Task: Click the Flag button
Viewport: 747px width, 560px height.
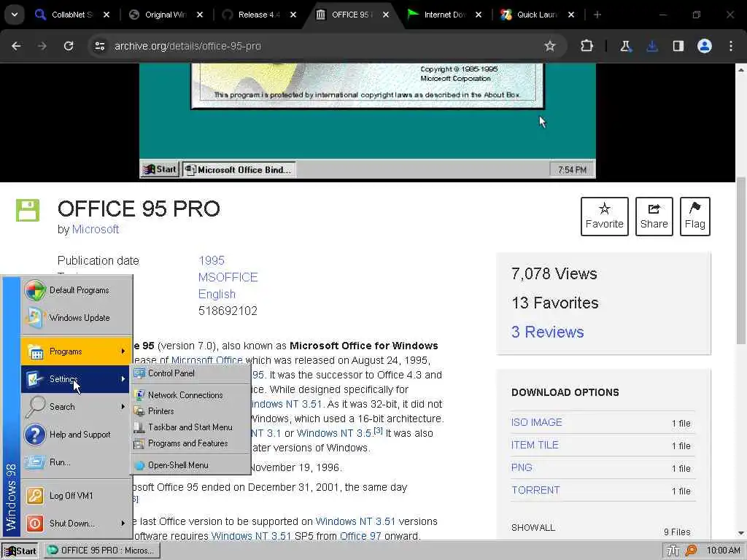Action: (x=695, y=216)
